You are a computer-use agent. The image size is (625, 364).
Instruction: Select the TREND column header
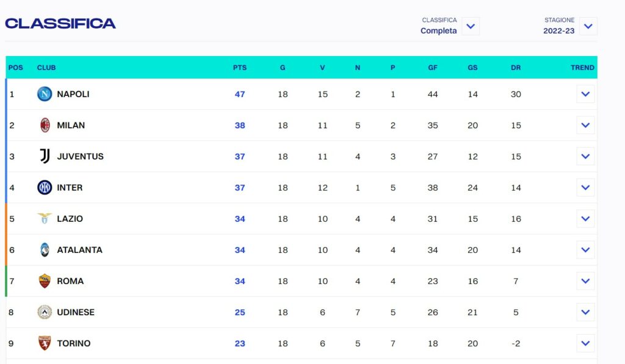pyautogui.click(x=582, y=68)
